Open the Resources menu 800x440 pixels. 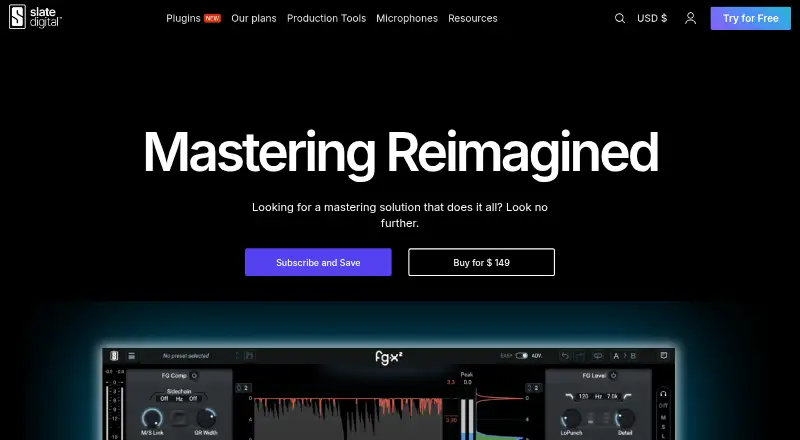473,18
